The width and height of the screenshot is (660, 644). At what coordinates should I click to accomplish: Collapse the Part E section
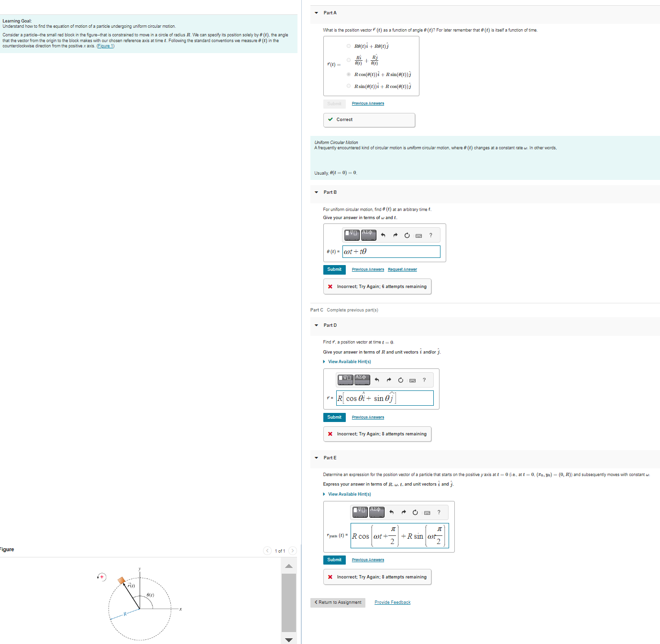click(x=316, y=458)
